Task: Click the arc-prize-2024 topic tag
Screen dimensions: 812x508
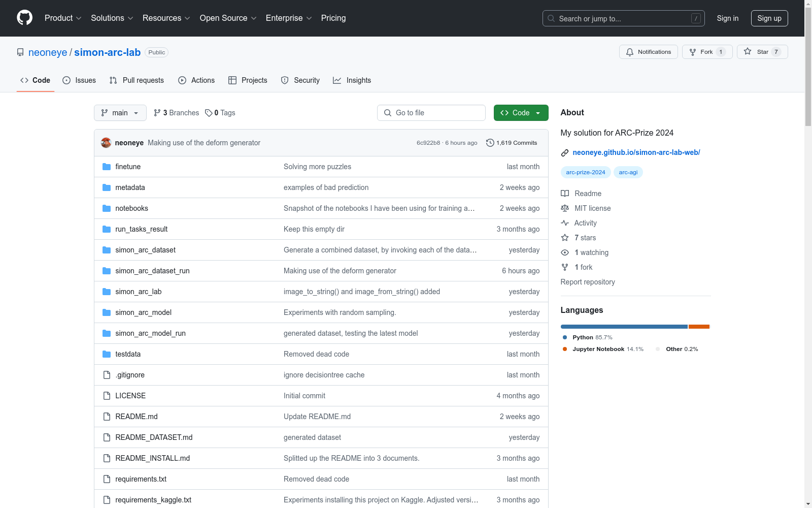Action: click(586, 172)
